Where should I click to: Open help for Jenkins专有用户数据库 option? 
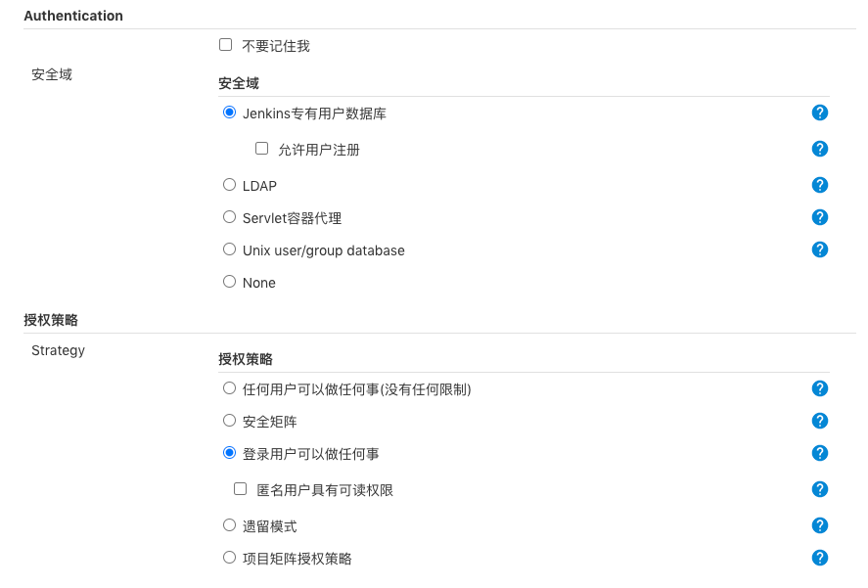point(820,113)
